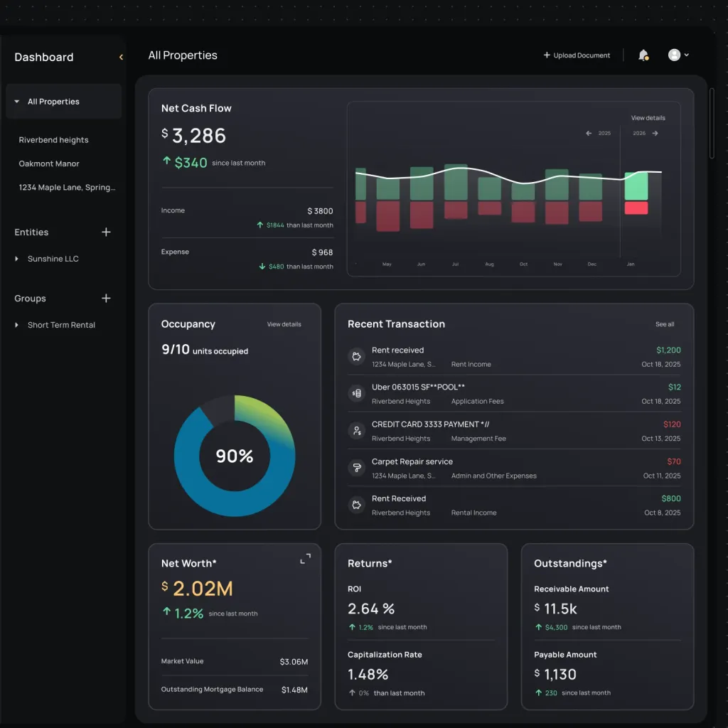Click the Carpet Repair service transaction icon
The width and height of the screenshot is (728, 728).
pos(356,468)
